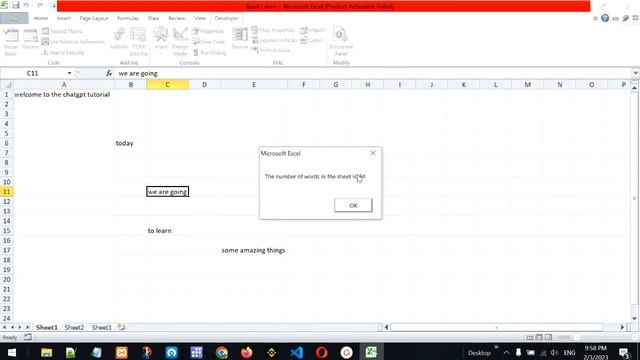The width and height of the screenshot is (640, 360).
Task: Switch to the Review tab
Action: (x=176, y=18)
